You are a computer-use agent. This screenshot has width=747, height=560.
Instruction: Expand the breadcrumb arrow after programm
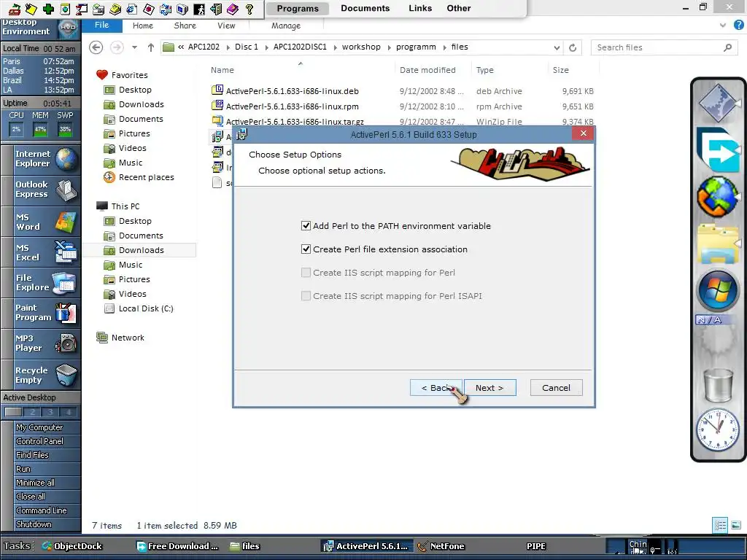tap(444, 47)
